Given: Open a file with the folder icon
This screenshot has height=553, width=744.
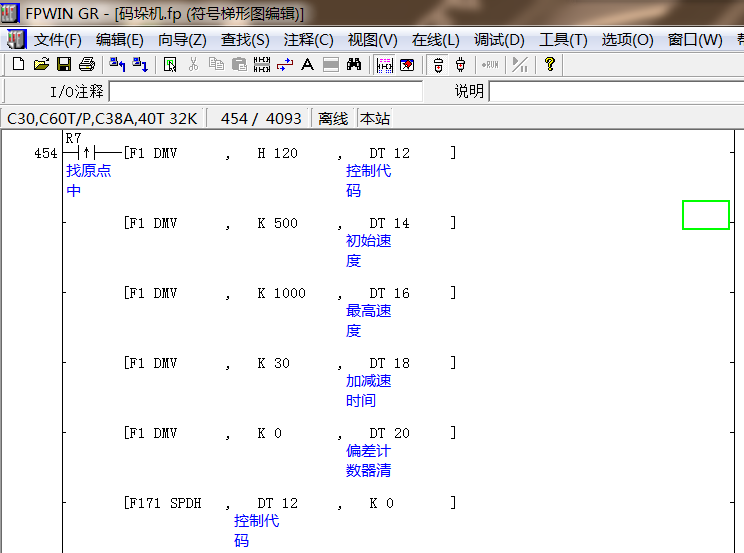Looking at the screenshot, I should click(x=41, y=65).
